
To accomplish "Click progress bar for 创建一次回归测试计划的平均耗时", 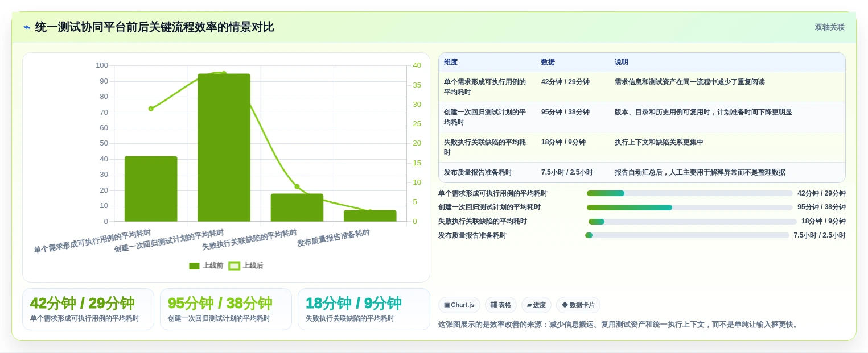I will pyautogui.click(x=689, y=207).
